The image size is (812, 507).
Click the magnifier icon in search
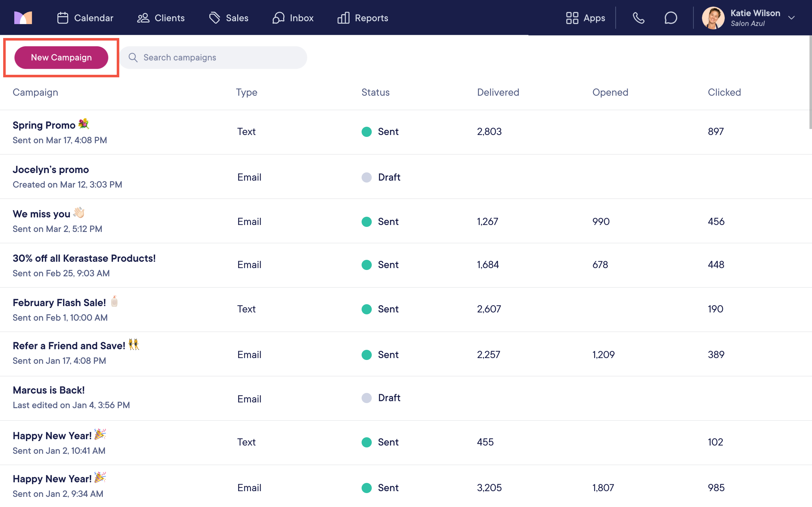coord(133,57)
